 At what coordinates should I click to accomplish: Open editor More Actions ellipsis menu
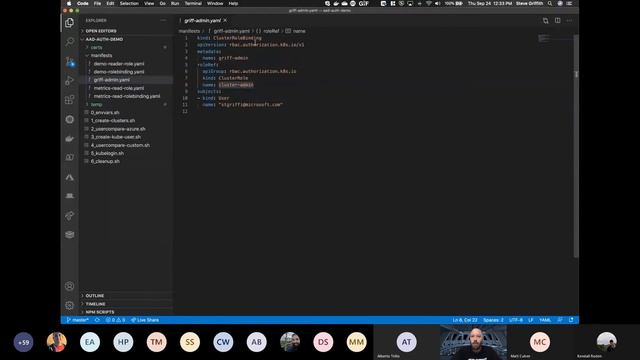[569, 20]
